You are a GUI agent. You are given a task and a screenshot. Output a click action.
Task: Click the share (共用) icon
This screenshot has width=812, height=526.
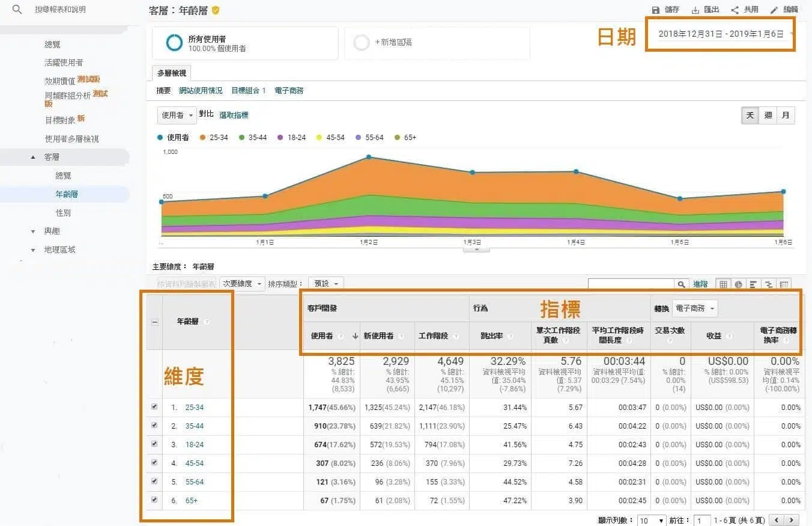pyautogui.click(x=735, y=10)
